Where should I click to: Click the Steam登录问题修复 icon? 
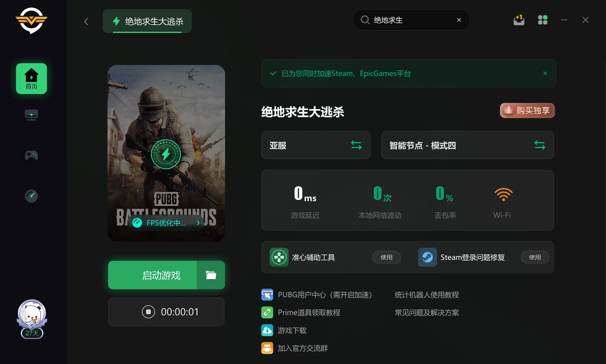[x=428, y=257]
